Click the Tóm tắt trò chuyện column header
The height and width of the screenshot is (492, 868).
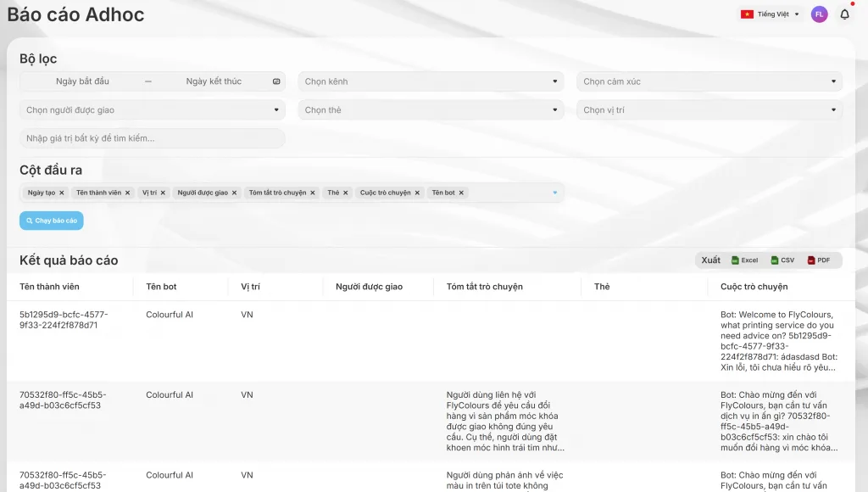click(x=484, y=287)
